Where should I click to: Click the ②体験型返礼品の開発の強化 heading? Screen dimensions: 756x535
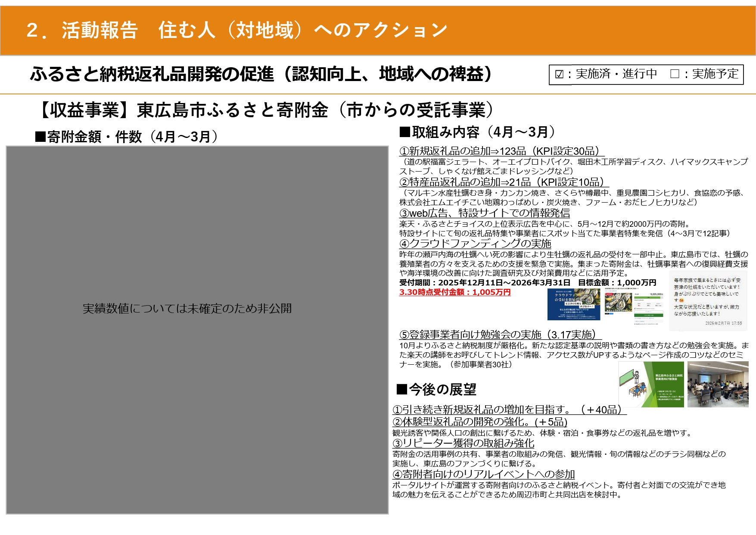click(x=480, y=422)
